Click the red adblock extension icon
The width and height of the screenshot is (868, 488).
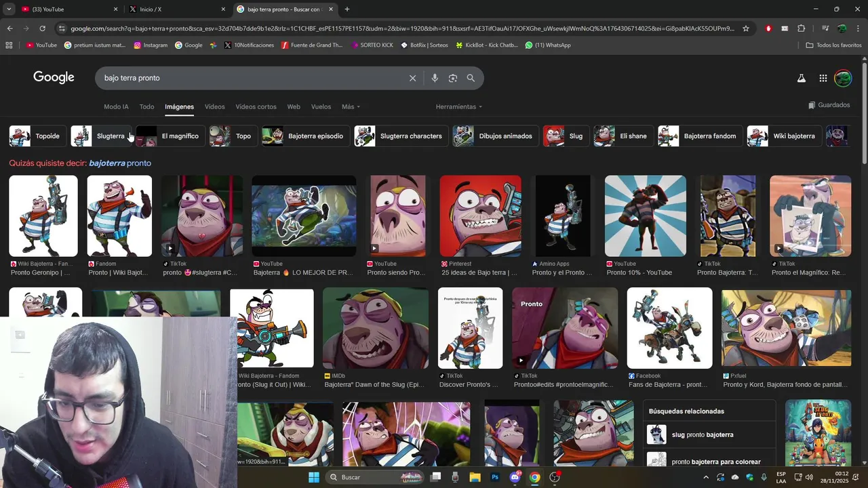tap(768, 28)
